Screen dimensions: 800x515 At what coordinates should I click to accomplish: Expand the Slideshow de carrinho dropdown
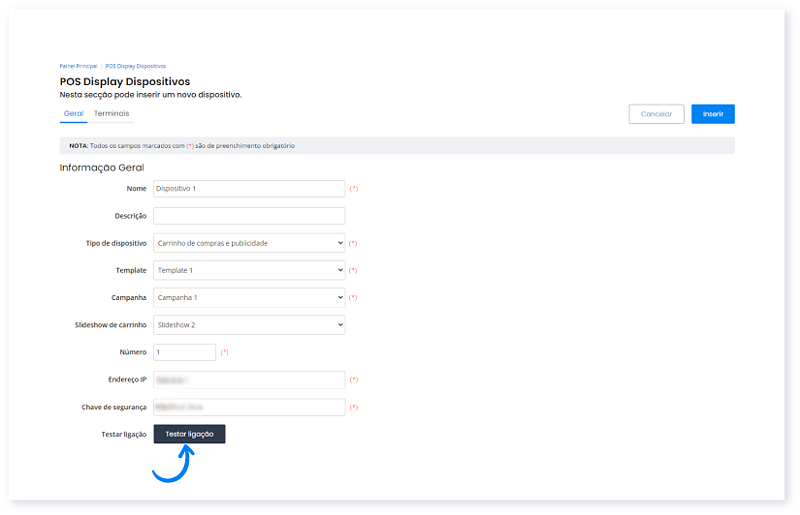click(x=248, y=325)
